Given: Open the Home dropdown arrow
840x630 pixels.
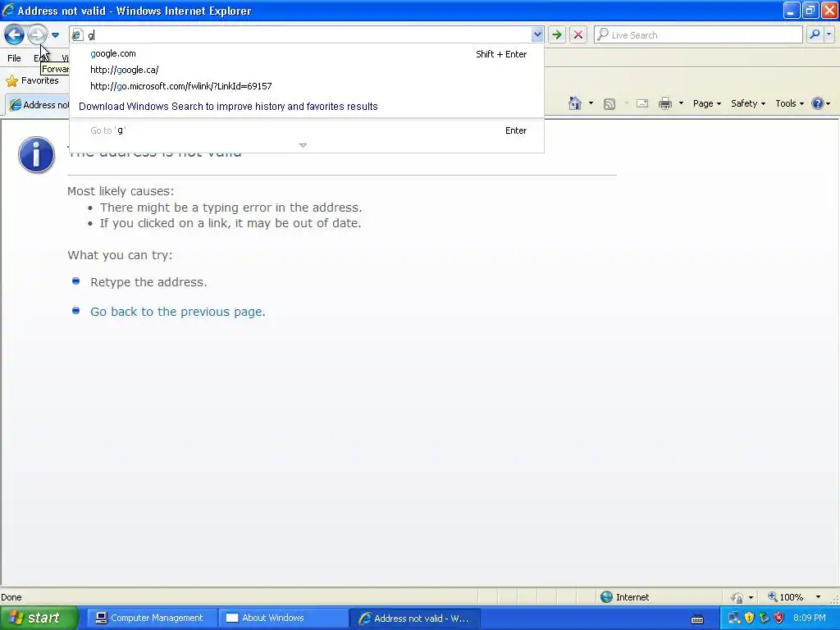Looking at the screenshot, I should click(x=591, y=103).
